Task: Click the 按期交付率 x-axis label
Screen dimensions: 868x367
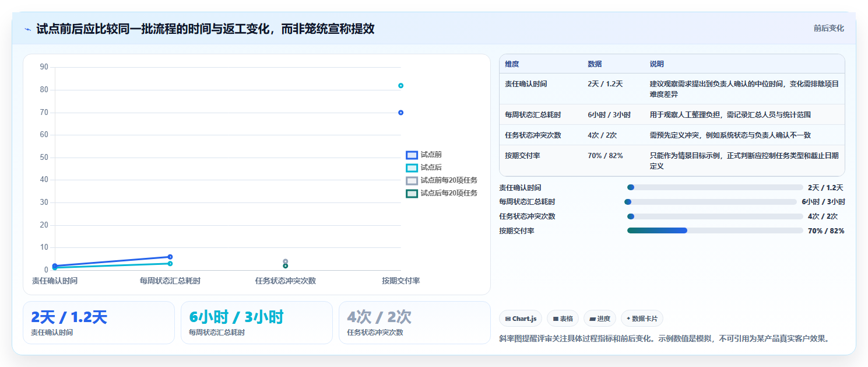Action: (x=401, y=281)
